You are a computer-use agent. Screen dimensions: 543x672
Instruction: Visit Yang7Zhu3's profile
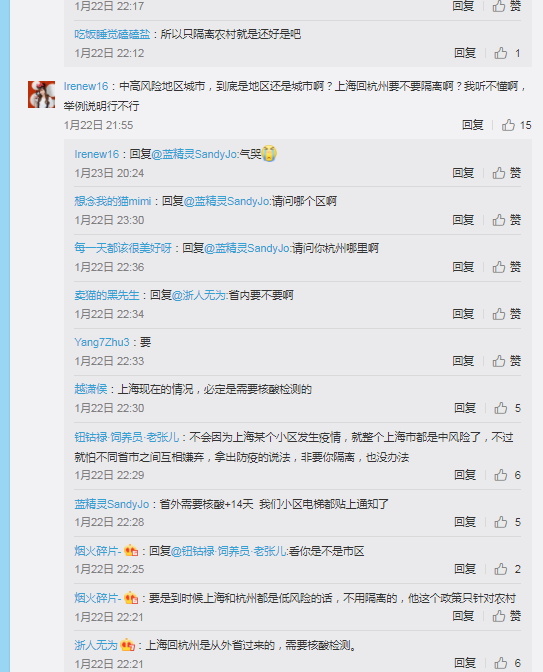[102, 342]
